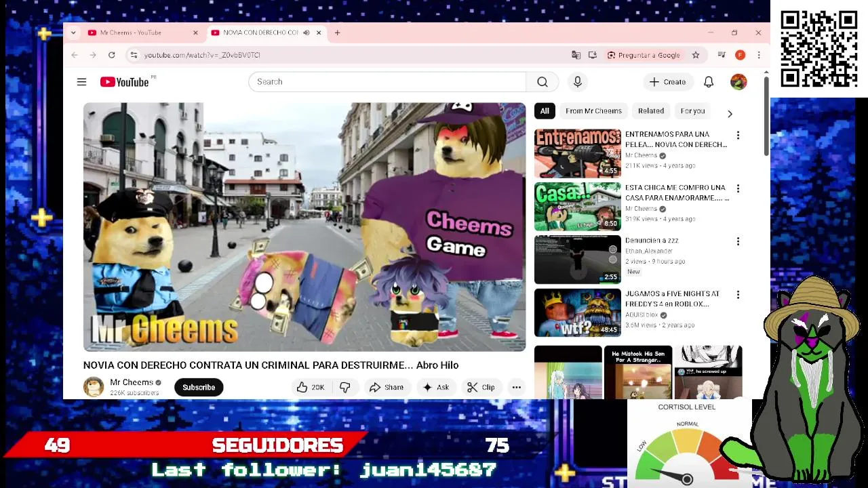Click the magnifier search button

[542, 82]
